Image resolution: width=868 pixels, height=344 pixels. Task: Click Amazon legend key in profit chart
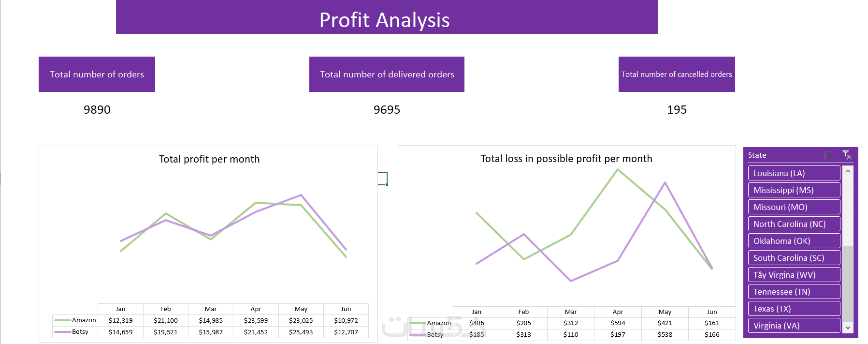[x=63, y=320]
